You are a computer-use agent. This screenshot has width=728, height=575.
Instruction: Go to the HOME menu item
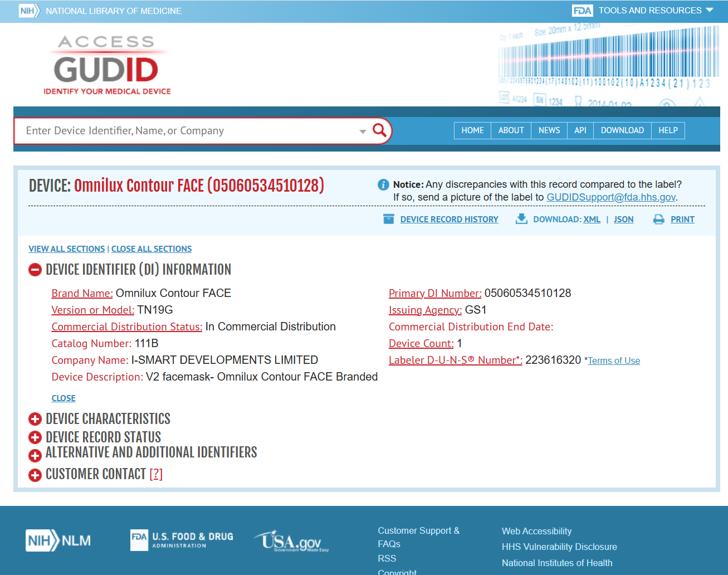tap(472, 130)
